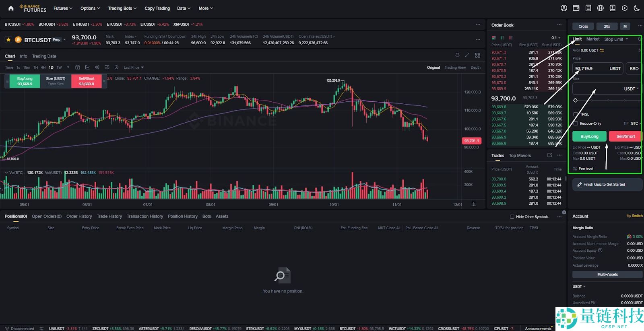Show both buy and sell order book view
Viewport: 644px width, 331px height.
pyautogui.click(x=494, y=38)
